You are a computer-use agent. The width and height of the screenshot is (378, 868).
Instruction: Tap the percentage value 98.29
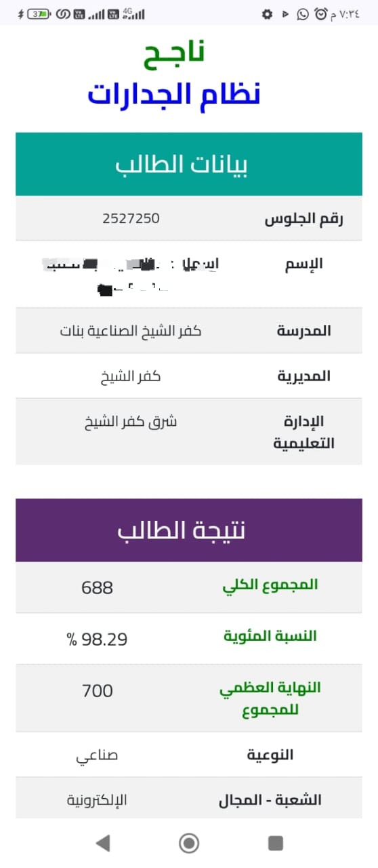click(97, 639)
